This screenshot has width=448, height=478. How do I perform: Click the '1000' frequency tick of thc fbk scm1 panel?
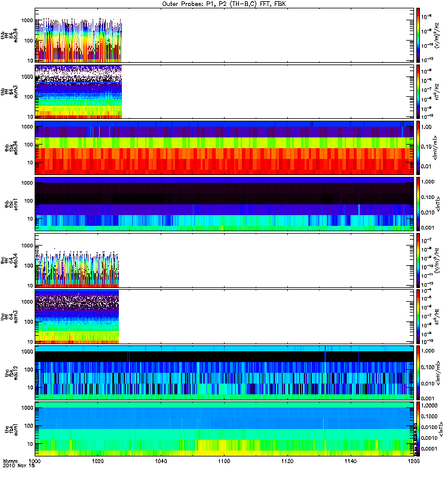[x=27, y=408]
